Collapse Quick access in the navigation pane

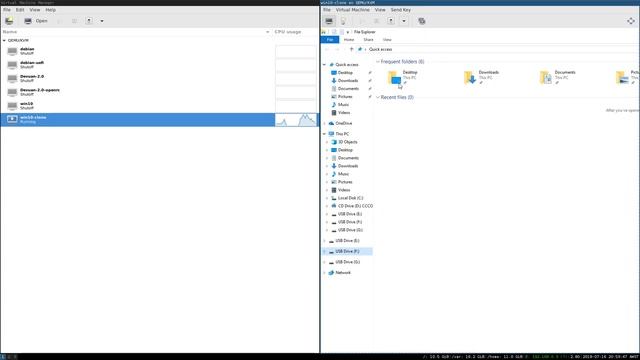tap(324, 64)
